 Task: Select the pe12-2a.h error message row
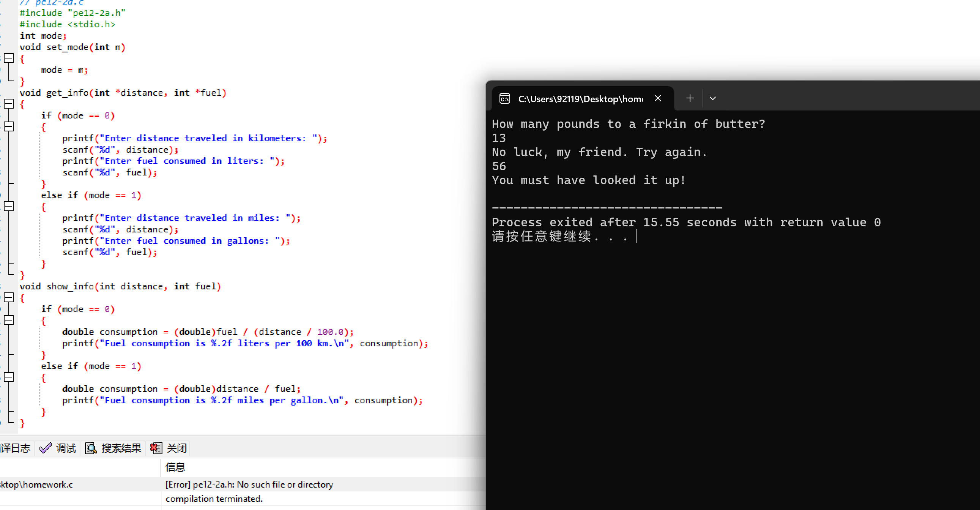point(249,484)
